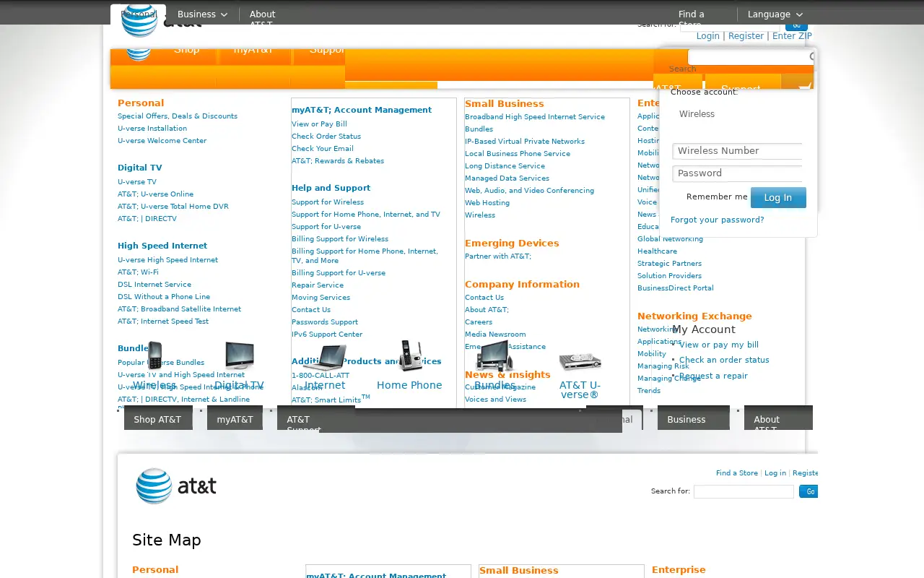Image resolution: width=924 pixels, height=578 pixels.
Task: Click Check an order status under My Account
Action: coord(724,360)
